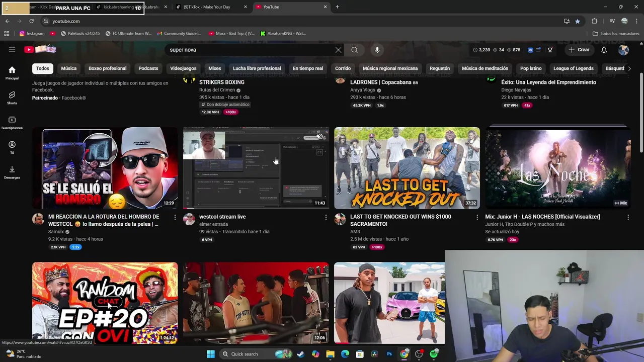Image resolution: width=644 pixels, height=362 pixels.
Task: Select the Música filter chip
Action: (x=69, y=68)
